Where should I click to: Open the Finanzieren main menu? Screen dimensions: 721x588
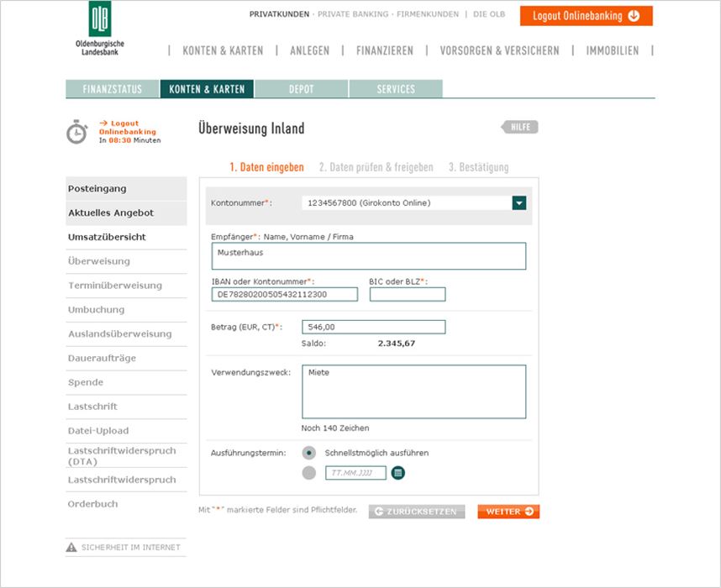coord(385,50)
